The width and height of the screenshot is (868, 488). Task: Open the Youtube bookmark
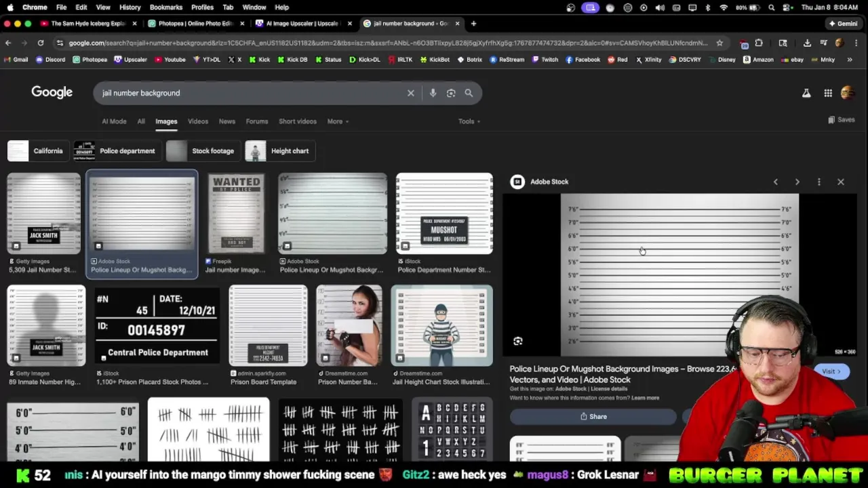point(170,60)
